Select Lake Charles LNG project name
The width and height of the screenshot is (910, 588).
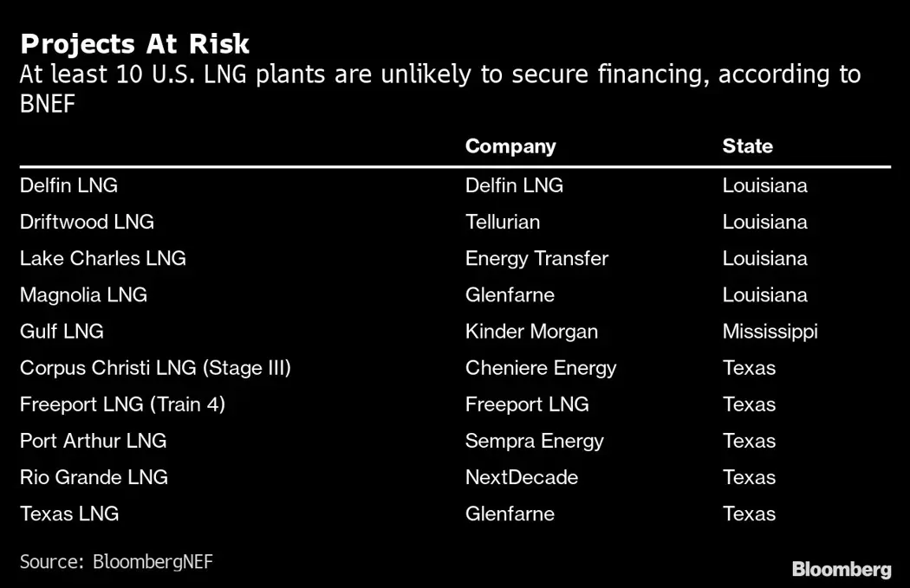tap(102, 258)
